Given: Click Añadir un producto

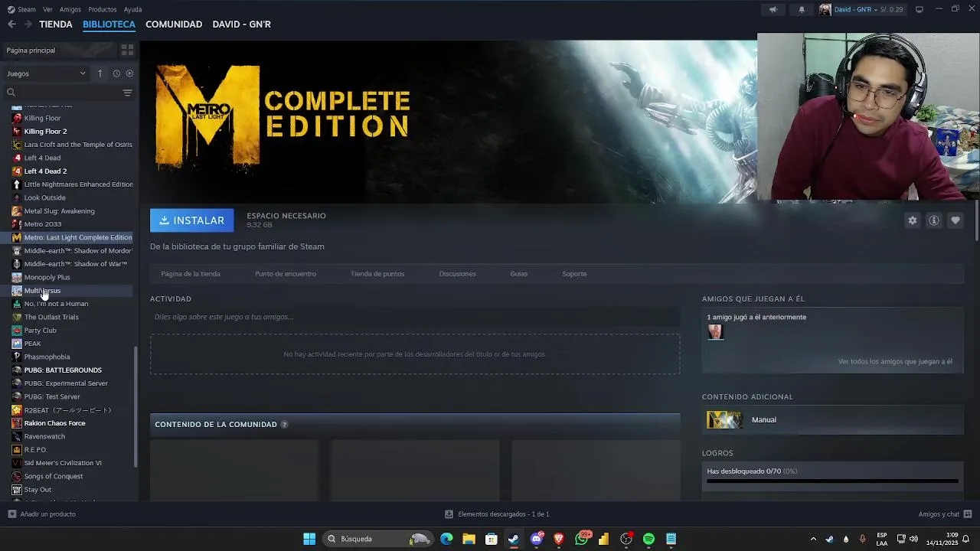Looking at the screenshot, I should [x=42, y=514].
